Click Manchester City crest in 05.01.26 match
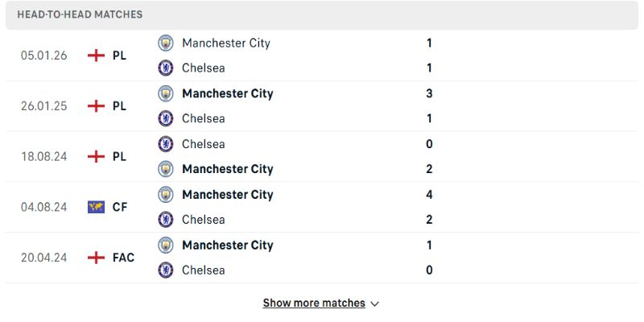 [166, 43]
